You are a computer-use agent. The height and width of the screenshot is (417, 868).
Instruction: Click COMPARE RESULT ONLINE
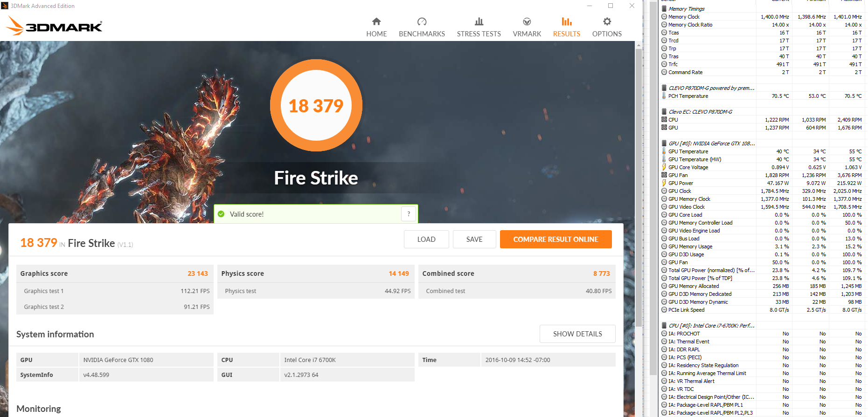point(556,239)
